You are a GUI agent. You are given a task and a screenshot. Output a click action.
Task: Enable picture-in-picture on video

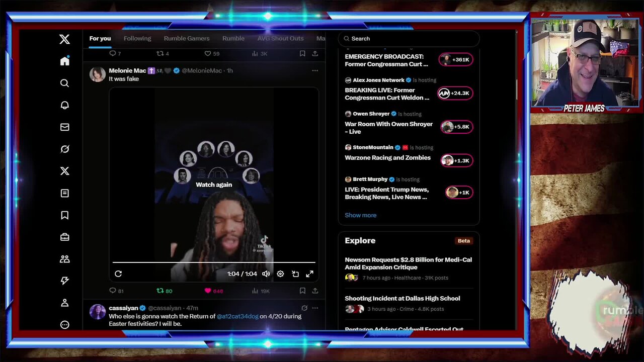[x=295, y=274]
